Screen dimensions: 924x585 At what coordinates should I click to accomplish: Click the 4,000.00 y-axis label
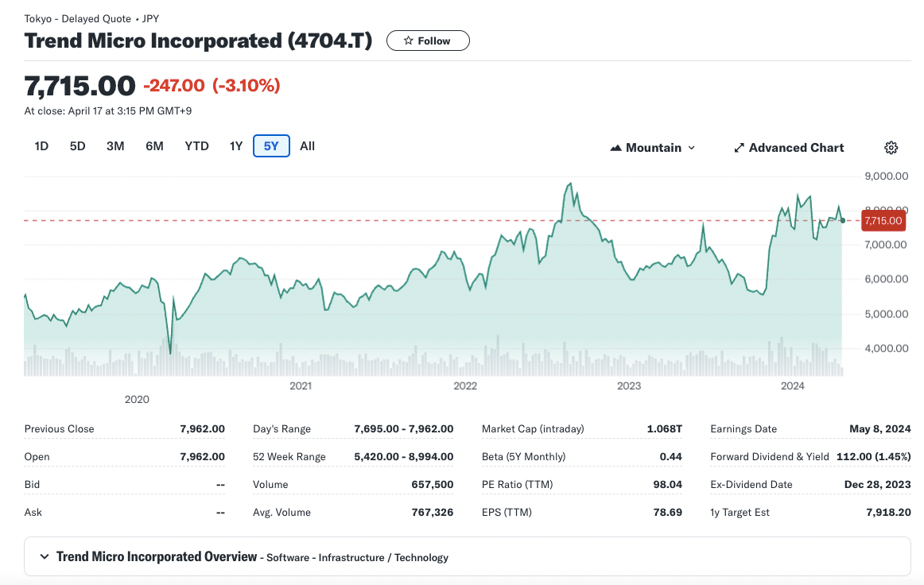887,348
